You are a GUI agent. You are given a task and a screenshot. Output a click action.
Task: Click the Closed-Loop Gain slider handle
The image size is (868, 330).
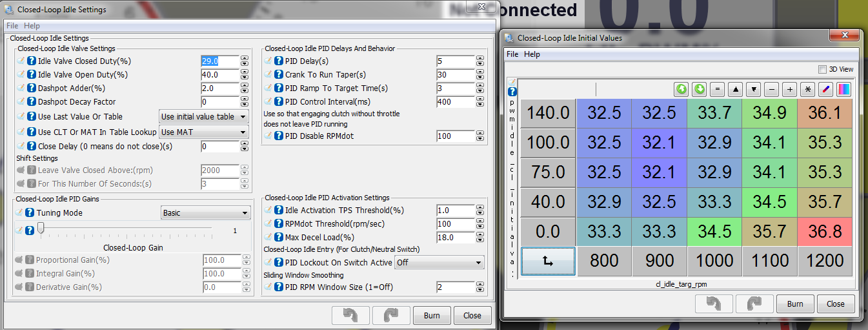[x=41, y=227]
